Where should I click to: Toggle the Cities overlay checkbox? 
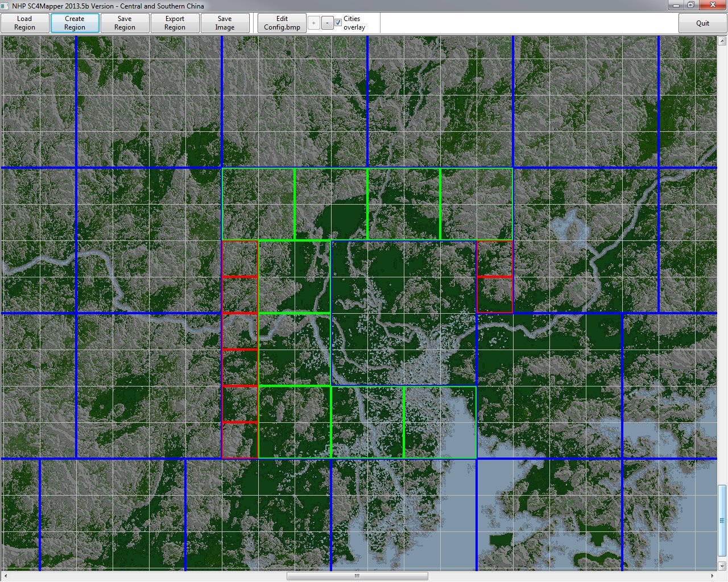coord(338,23)
